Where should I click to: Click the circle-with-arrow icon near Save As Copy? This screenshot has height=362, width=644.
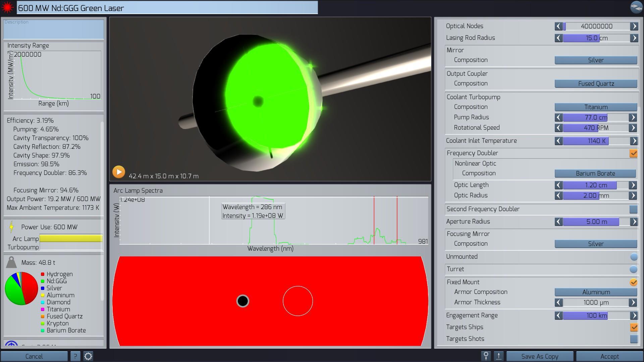point(486,356)
